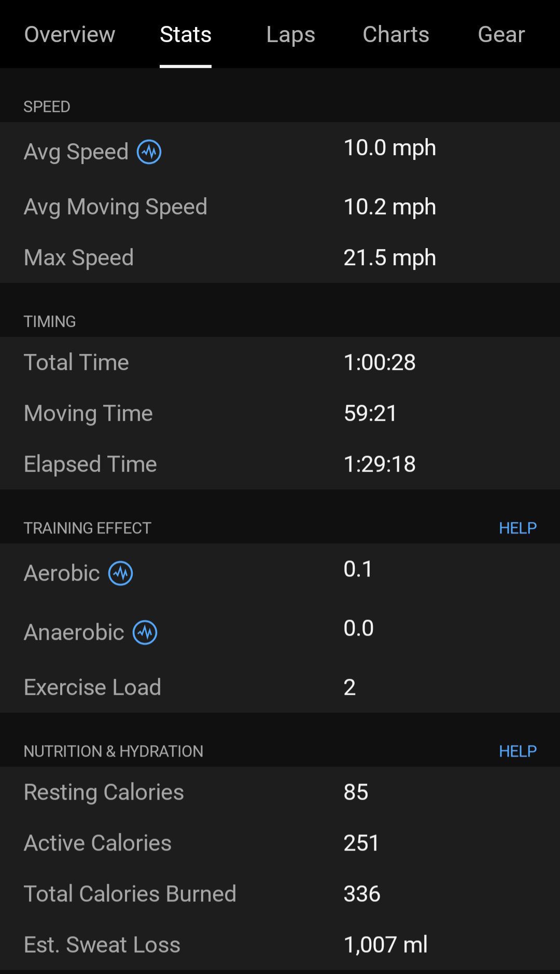Image resolution: width=560 pixels, height=974 pixels.
Task: Select the Total Calories Burned row
Action: (280, 894)
